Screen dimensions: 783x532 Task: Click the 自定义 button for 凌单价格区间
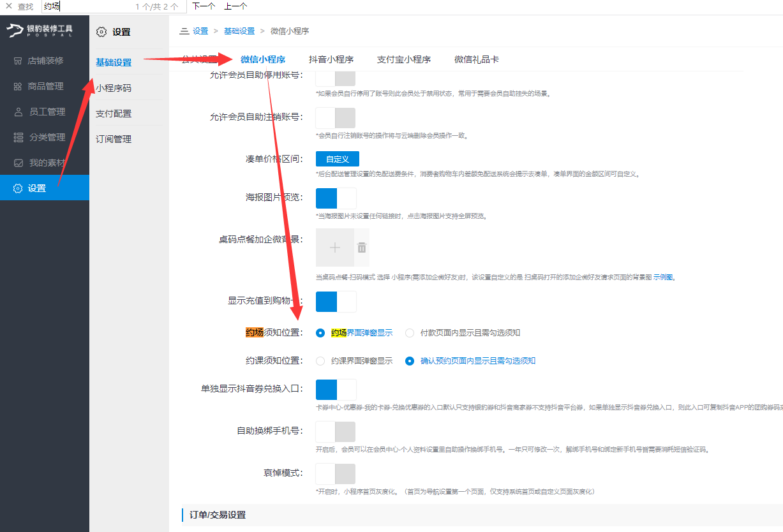[338, 159]
